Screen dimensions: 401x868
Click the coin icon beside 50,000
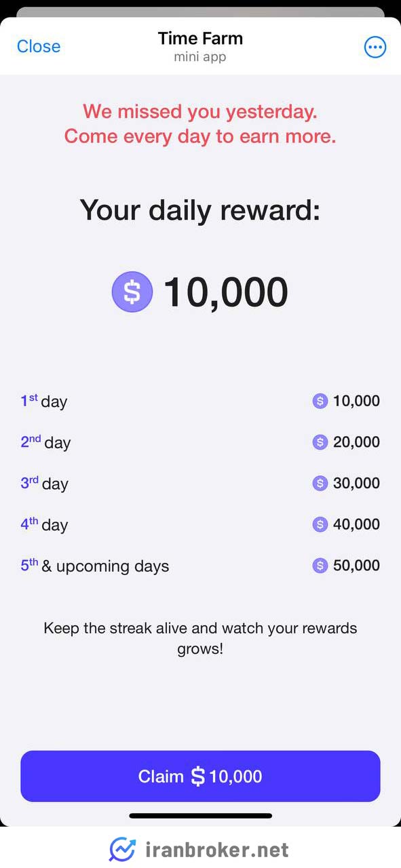point(320,566)
